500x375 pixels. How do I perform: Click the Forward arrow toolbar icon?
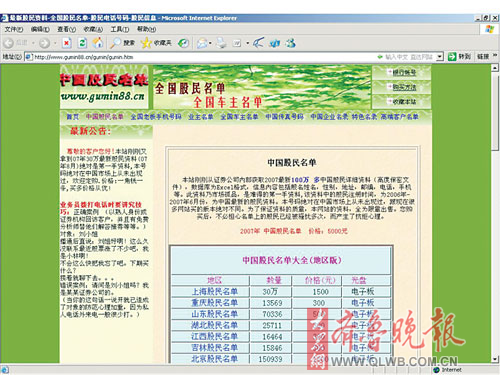44,43
